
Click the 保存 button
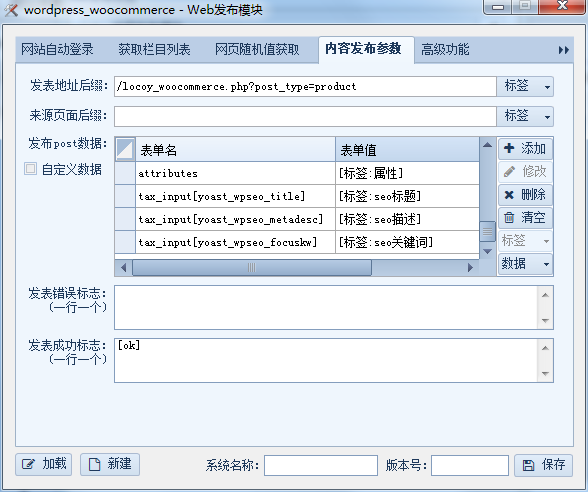tap(543, 465)
